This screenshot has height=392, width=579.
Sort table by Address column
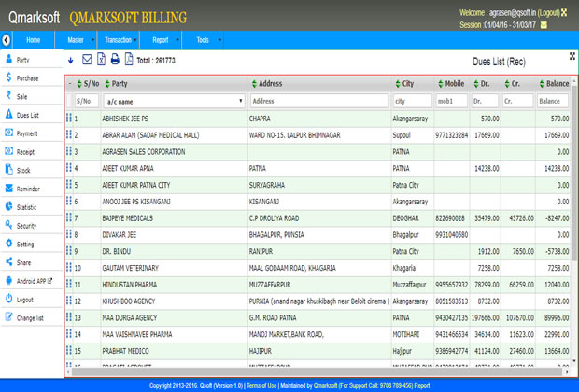click(254, 84)
